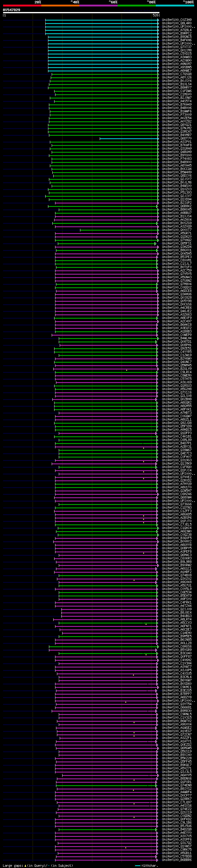
Task: Select hit label UniRef100_Q7XT37
Action: coord(177,47)
